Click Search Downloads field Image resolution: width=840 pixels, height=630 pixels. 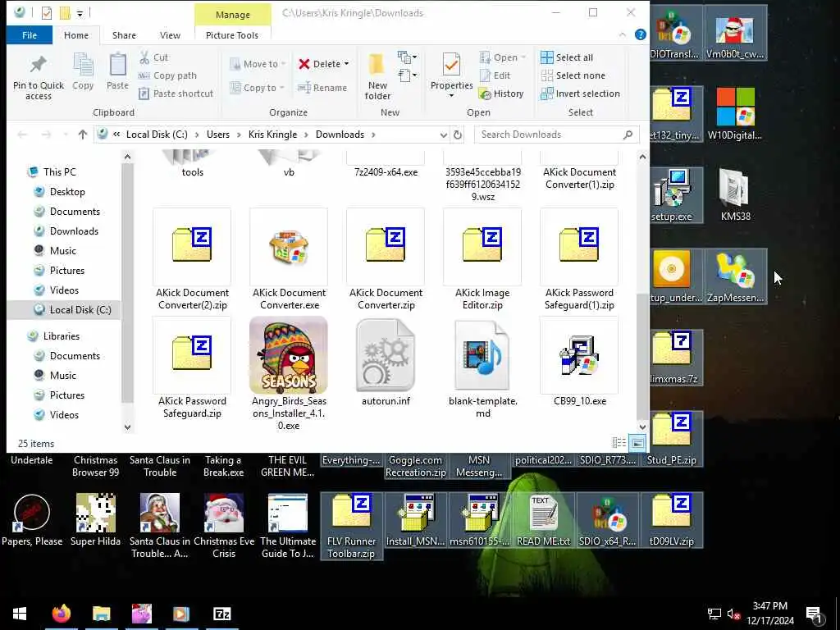point(557,135)
